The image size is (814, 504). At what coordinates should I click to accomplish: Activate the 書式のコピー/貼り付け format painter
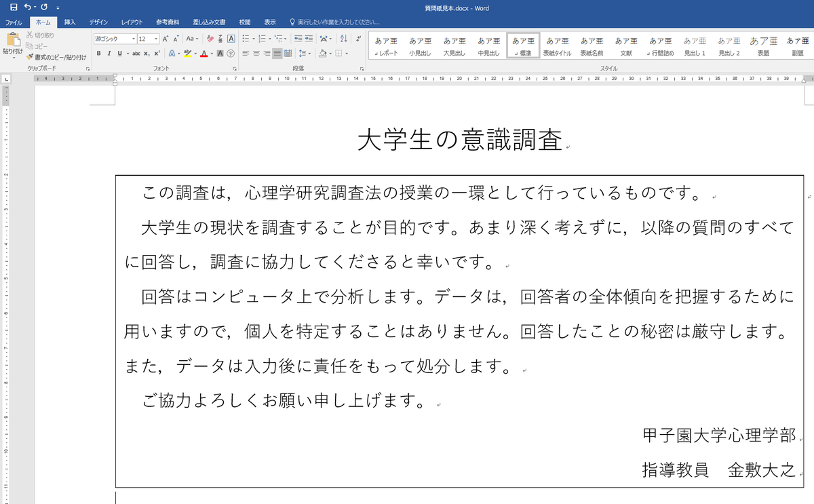(56, 57)
